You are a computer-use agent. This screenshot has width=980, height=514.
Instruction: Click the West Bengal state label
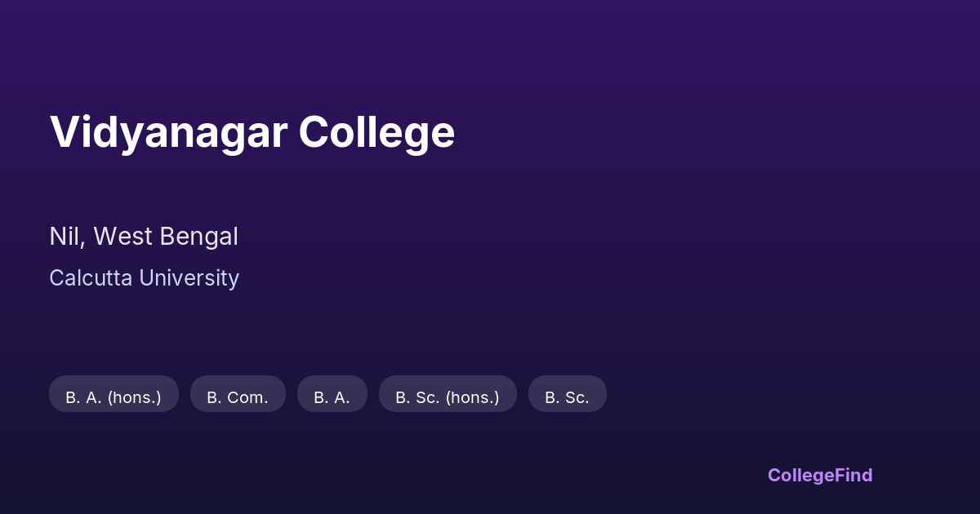166,237
